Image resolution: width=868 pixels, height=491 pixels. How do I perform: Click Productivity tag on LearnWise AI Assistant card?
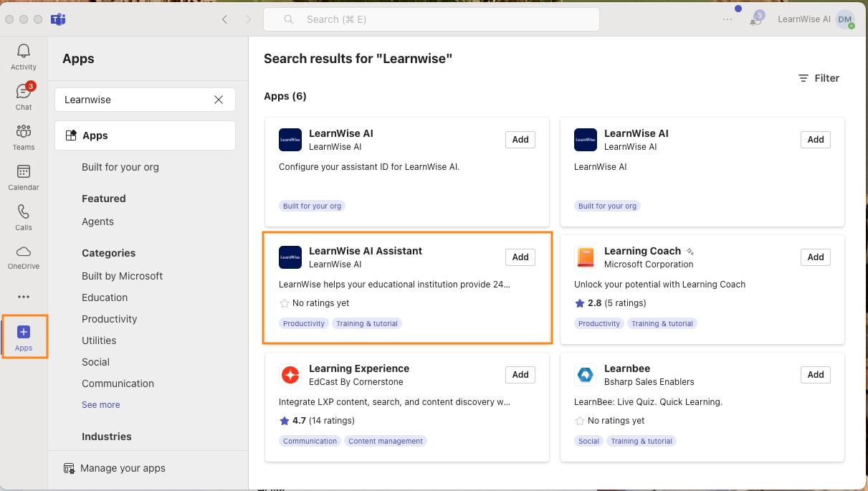pyautogui.click(x=304, y=323)
